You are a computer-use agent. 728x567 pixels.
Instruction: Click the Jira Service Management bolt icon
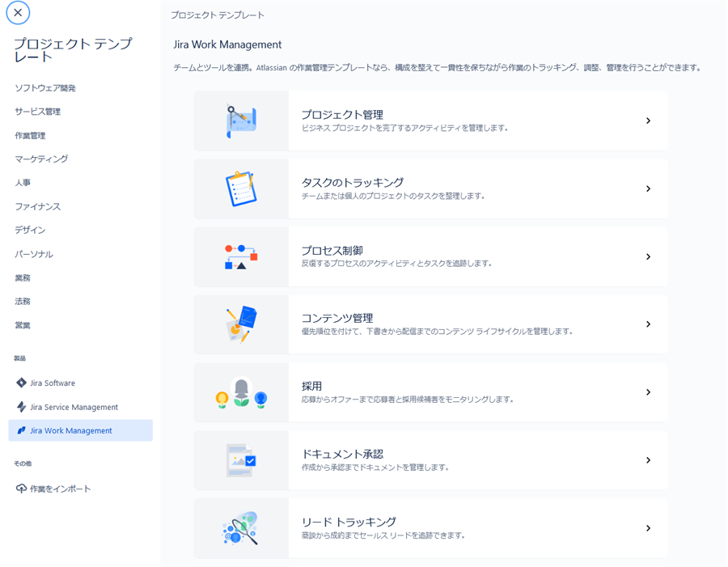tap(21, 407)
